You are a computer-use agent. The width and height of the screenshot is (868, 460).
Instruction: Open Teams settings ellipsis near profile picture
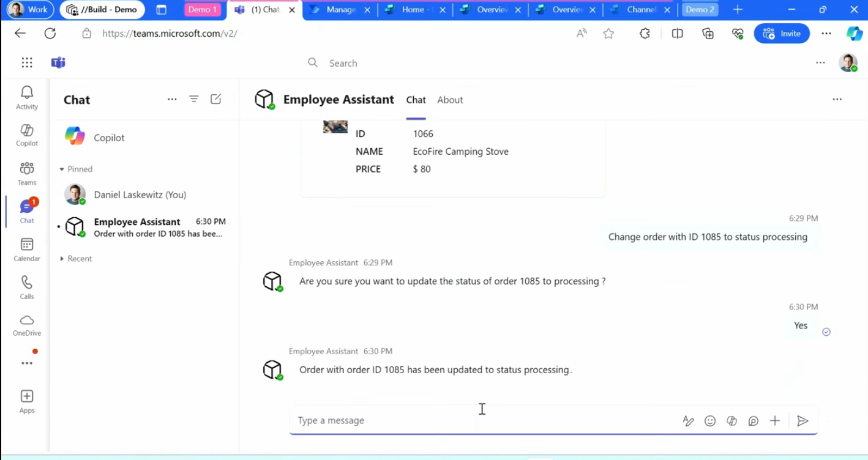[x=820, y=62]
